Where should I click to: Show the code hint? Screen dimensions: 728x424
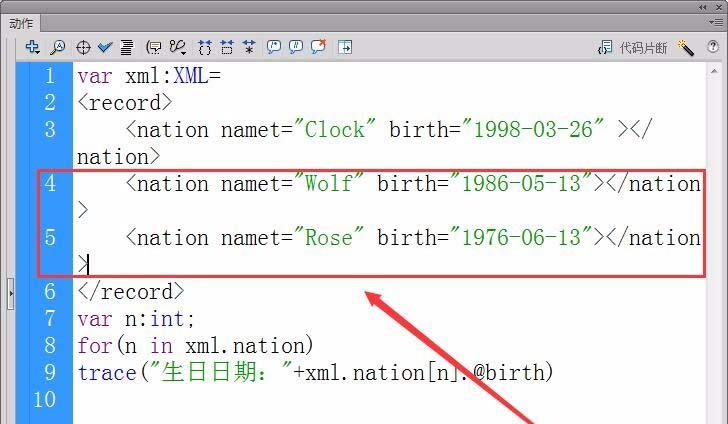154,47
